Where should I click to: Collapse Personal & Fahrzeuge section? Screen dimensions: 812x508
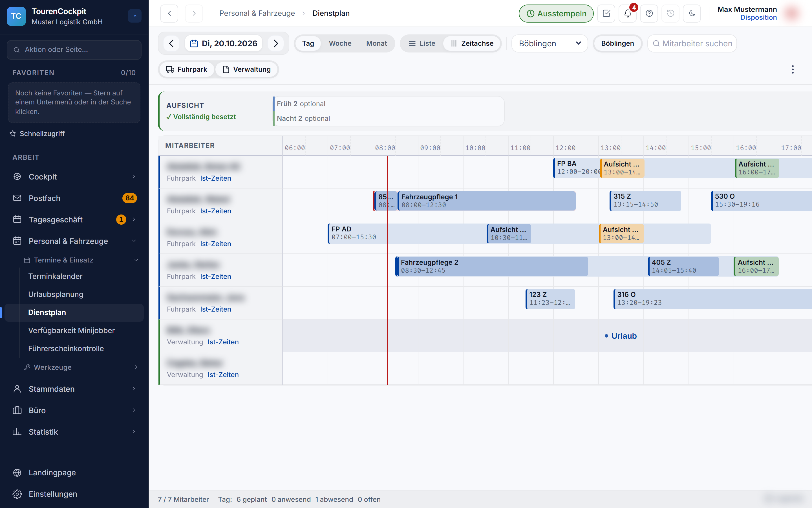click(x=134, y=241)
